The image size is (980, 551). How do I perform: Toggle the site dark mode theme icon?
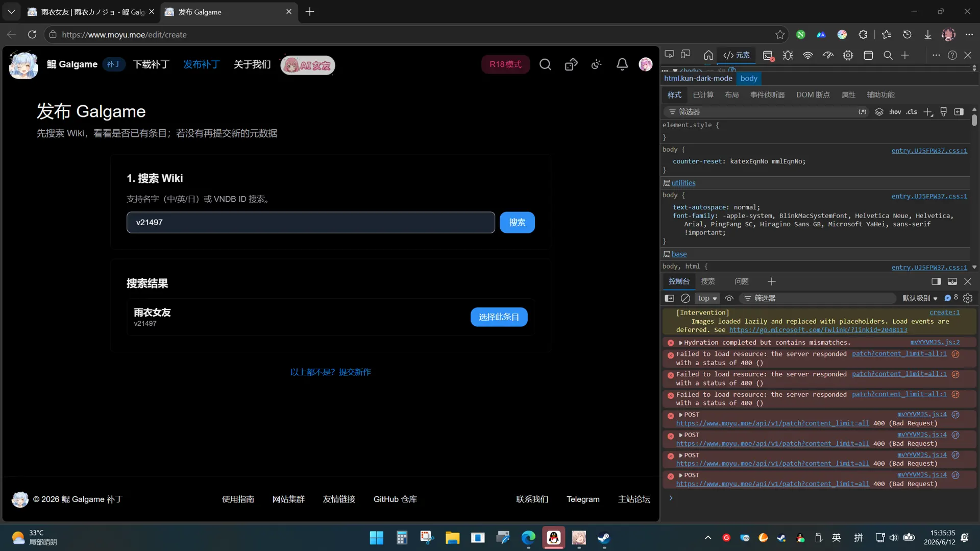(x=596, y=64)
